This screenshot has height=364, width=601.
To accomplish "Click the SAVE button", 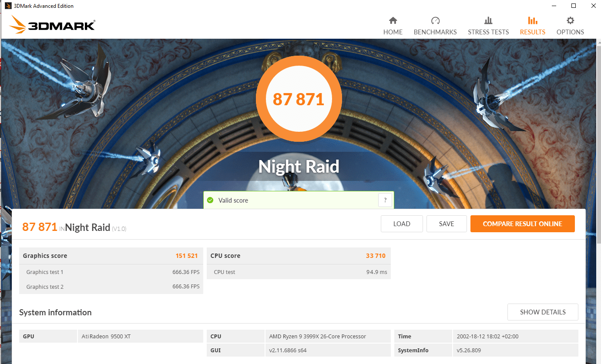I will coord(447,224).
